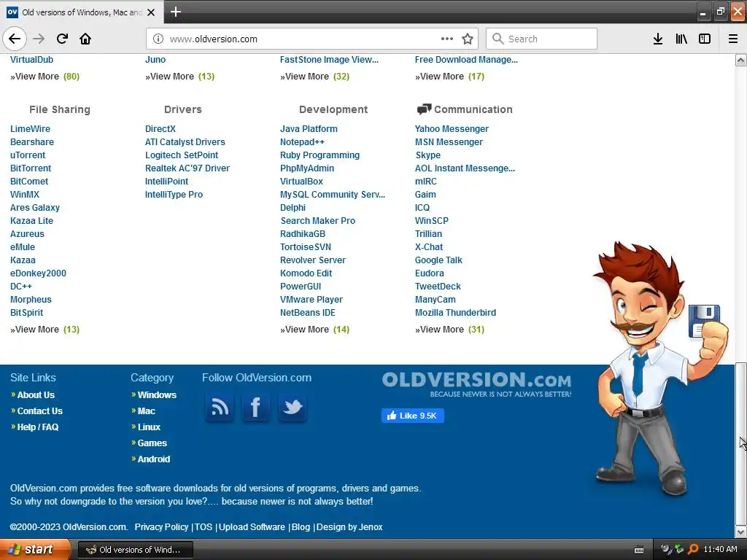Expand the View More (13) under Juno
Viewport: 747px width, 560px height.
(180, 76)
